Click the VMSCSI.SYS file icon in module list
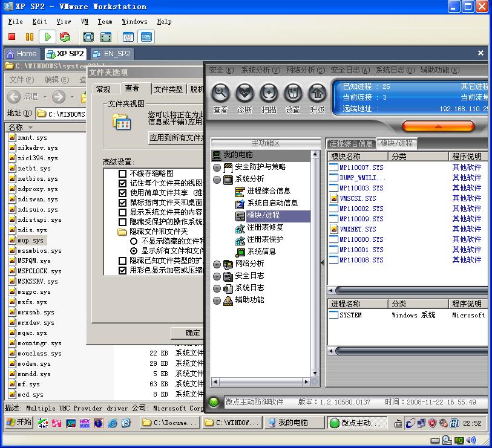Image resolution: width=492 pixels, height=448 pixels. (334, 198)
